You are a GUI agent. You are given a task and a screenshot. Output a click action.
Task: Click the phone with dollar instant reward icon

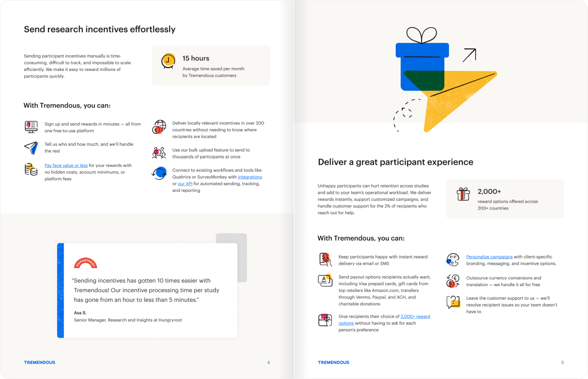325,259
